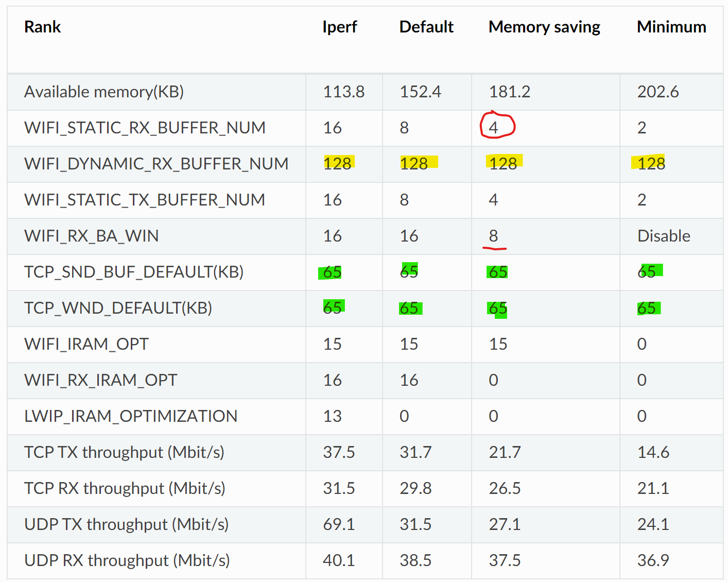This screenshot has height=582, width=728.
Task: Select the WIFI_RX_BA_WIN row label
Action: click(x=91, y=236)
